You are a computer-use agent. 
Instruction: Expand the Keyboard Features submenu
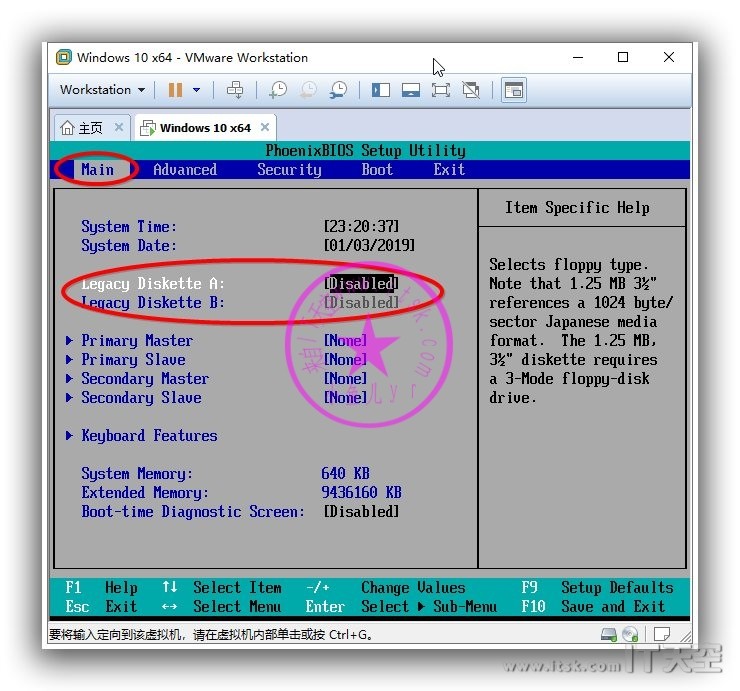pyautogui.click(x=149, y=436)
